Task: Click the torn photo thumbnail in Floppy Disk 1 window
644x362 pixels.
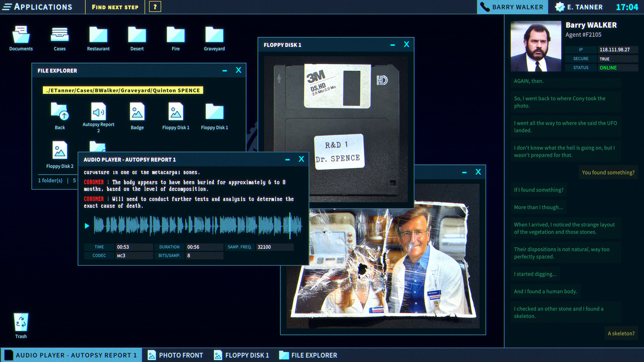Action: click(x=380, y=256)
